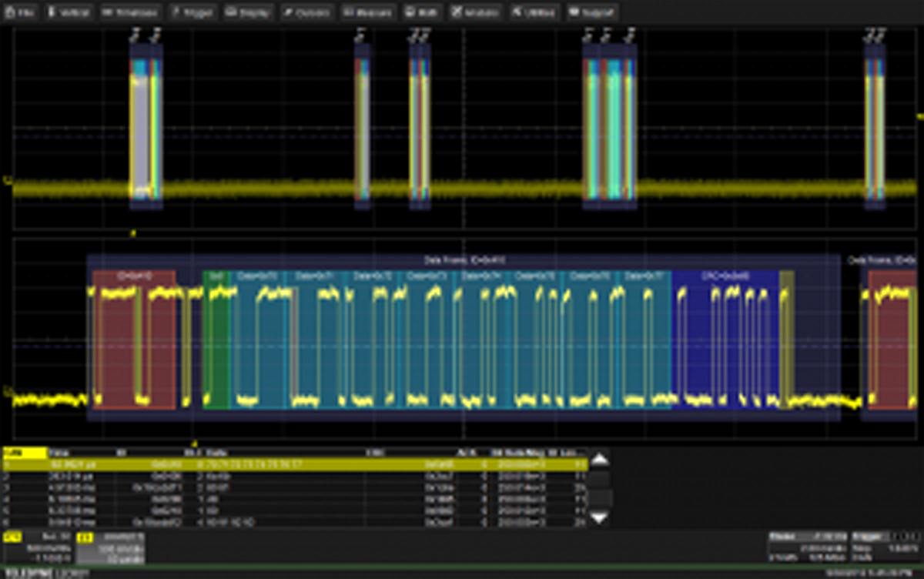This screenshot has width=924, height=579.
Task: Open the C1 channel descriptor box
Action: [x=37, y=547]
